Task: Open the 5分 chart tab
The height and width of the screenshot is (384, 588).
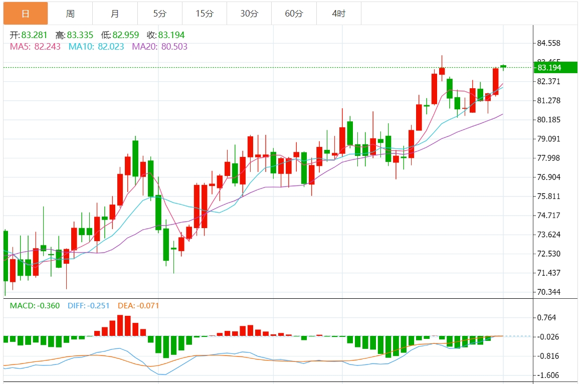Action: pyautogui.click(x=160, y=14)
